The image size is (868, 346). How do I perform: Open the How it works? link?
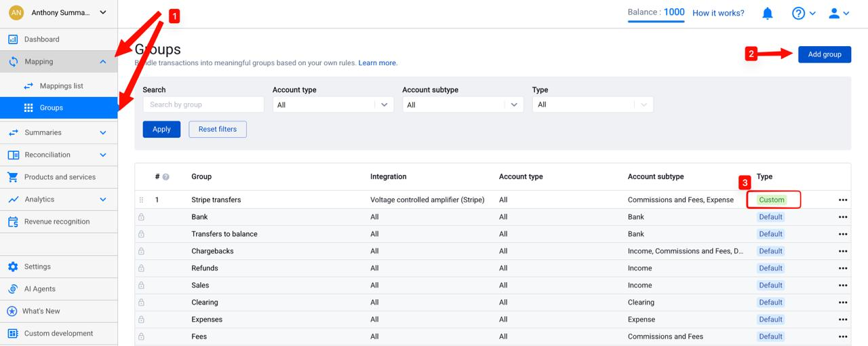click(x=718, y=13)
